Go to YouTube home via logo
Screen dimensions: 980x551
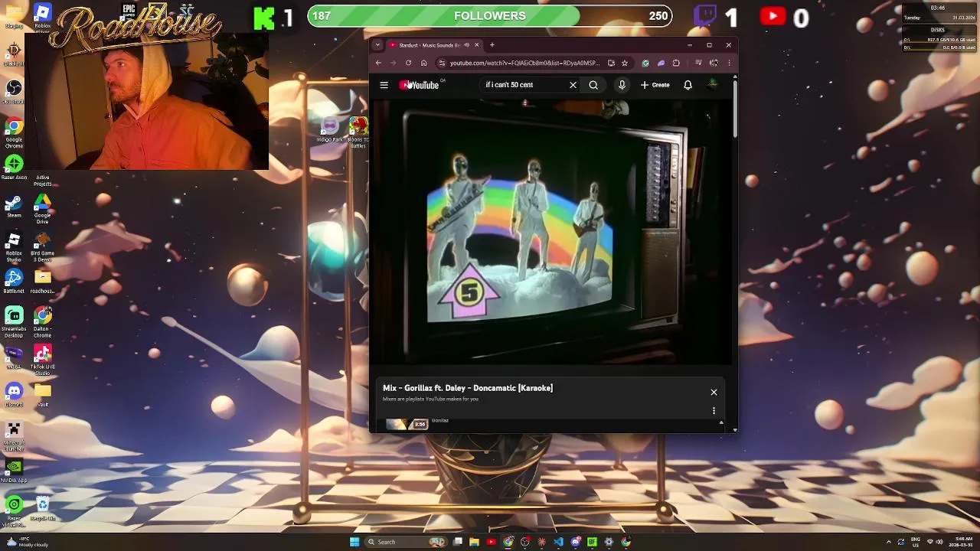(x=420, y=85)
